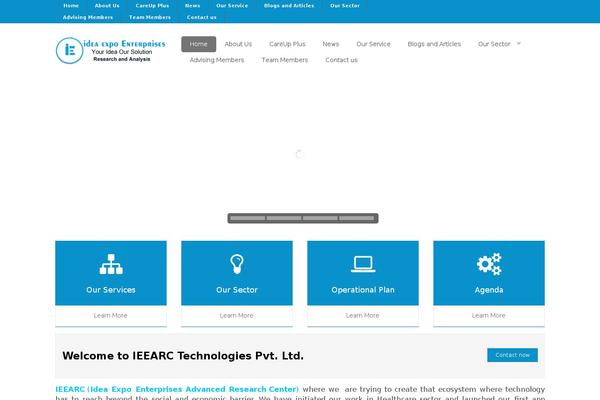
Task: Click Learn More under Agenda
Action: click(x=489, y=315)
